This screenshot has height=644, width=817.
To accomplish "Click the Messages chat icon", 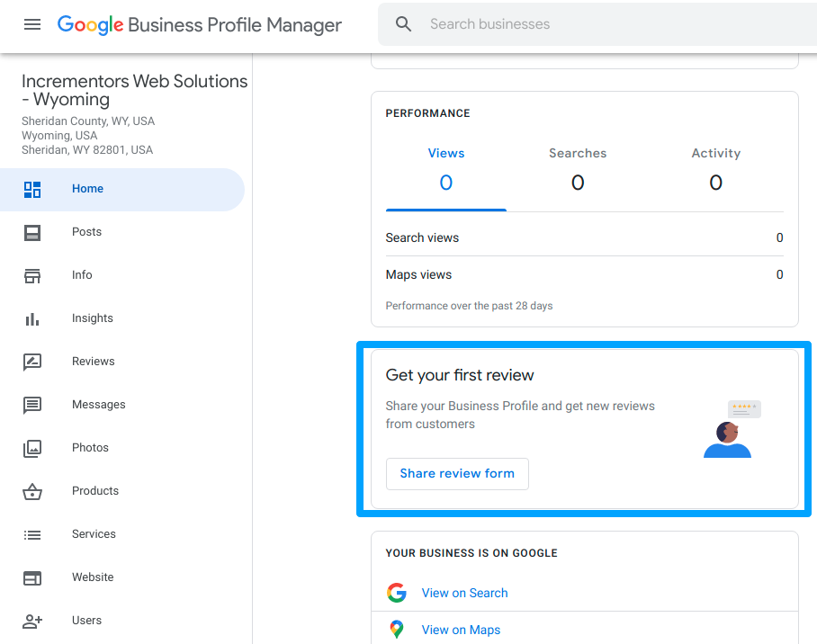I will tap(32, 405).
